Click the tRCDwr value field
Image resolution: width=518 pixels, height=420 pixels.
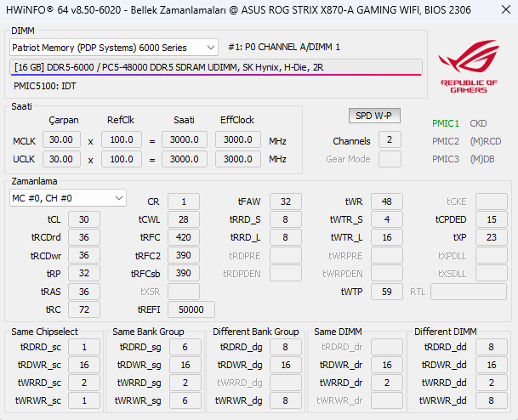[x=84, y=255]
